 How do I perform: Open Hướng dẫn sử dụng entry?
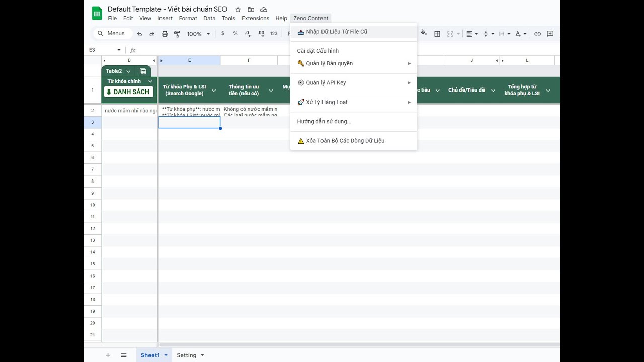click(x=354, y=121)
